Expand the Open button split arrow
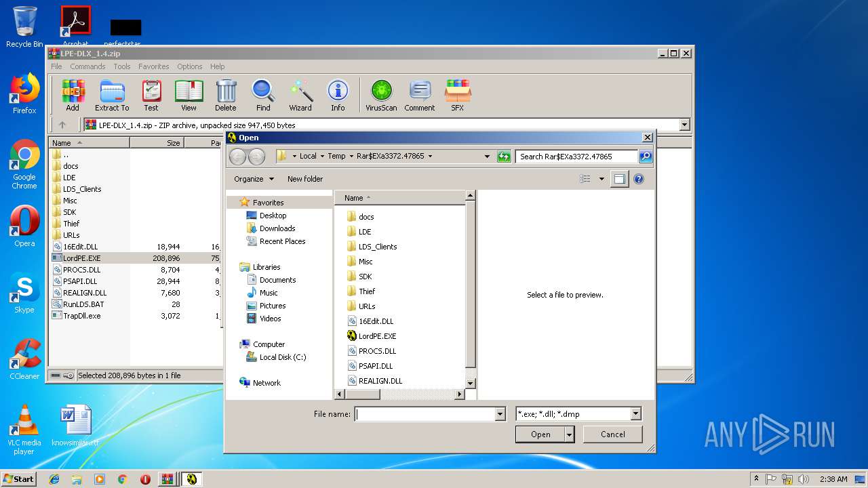868x488 pixels. [x=570, y=434]
